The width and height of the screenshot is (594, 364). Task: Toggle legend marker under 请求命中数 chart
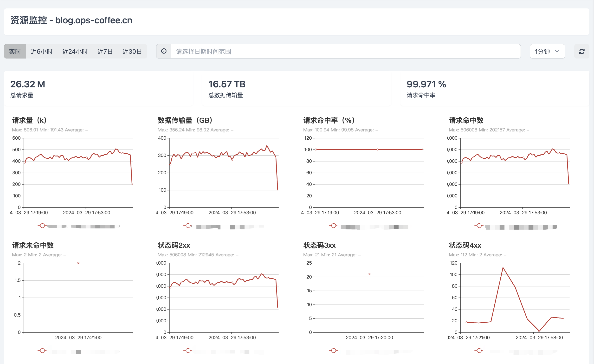479,226
